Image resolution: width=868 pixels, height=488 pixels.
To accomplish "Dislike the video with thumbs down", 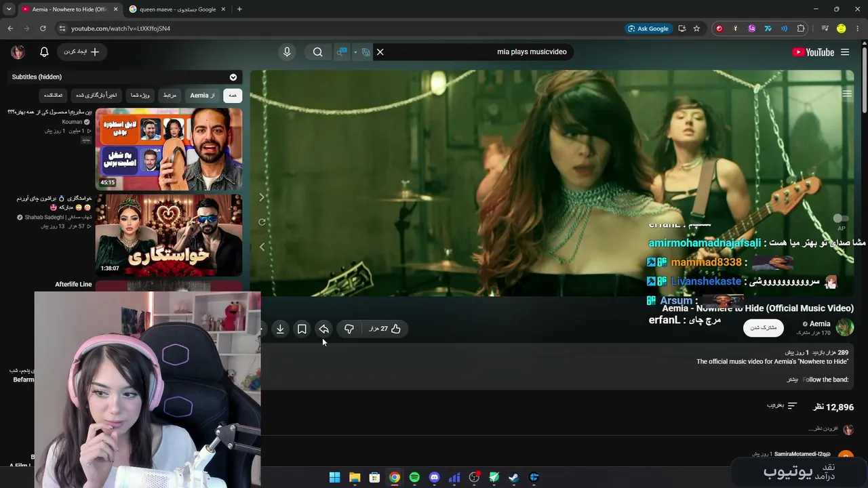I will [349, 329].
